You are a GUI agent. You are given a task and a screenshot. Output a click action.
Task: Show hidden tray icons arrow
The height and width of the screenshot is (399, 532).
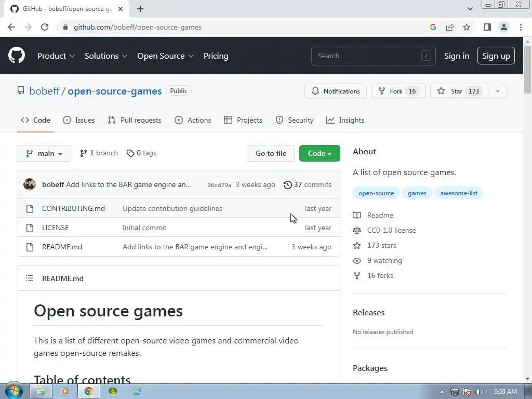442,392
